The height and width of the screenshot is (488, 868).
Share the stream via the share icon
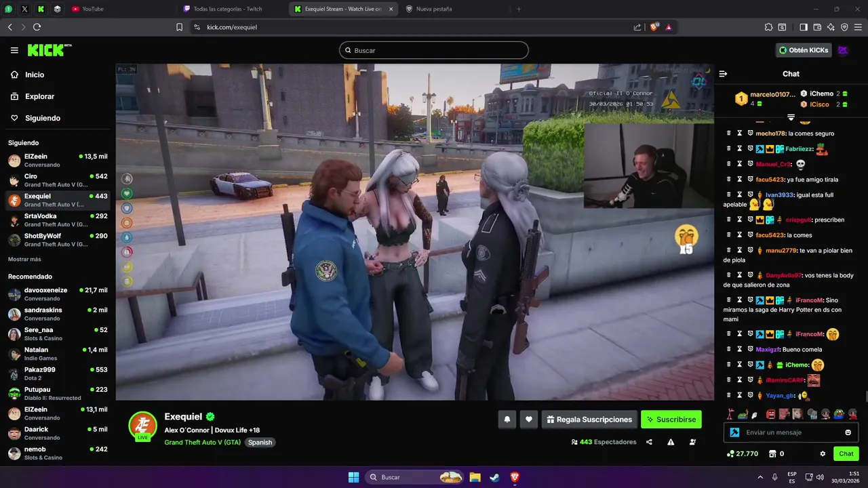coord(649,442)
